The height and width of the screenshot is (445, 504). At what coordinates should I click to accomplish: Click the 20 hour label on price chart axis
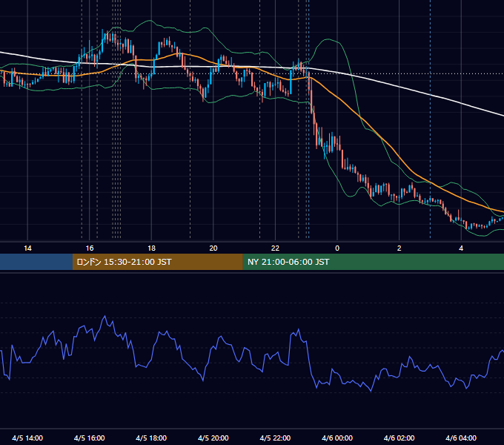pos(213,248)
